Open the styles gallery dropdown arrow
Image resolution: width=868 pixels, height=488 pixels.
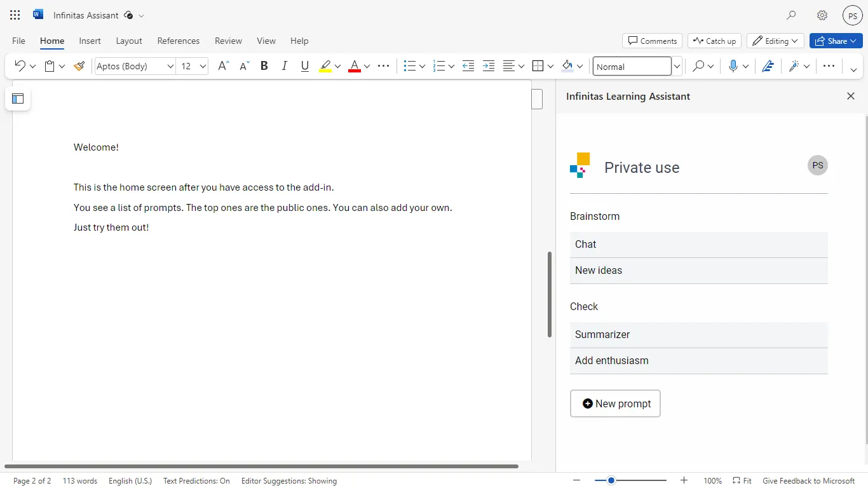coord(677,66)
